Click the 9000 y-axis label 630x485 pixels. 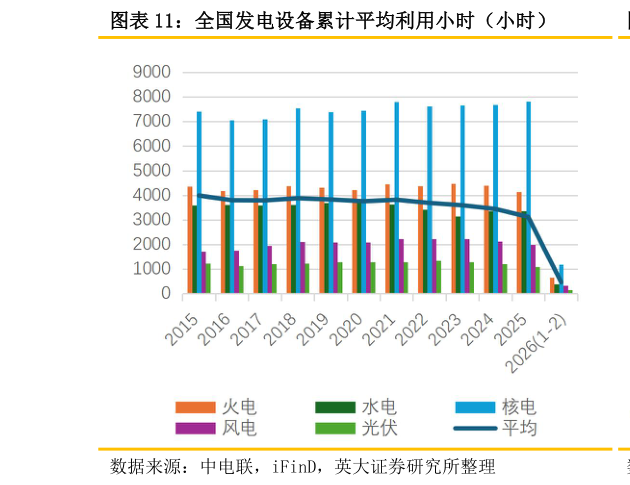pyautogui.click(x=151, y=72)
